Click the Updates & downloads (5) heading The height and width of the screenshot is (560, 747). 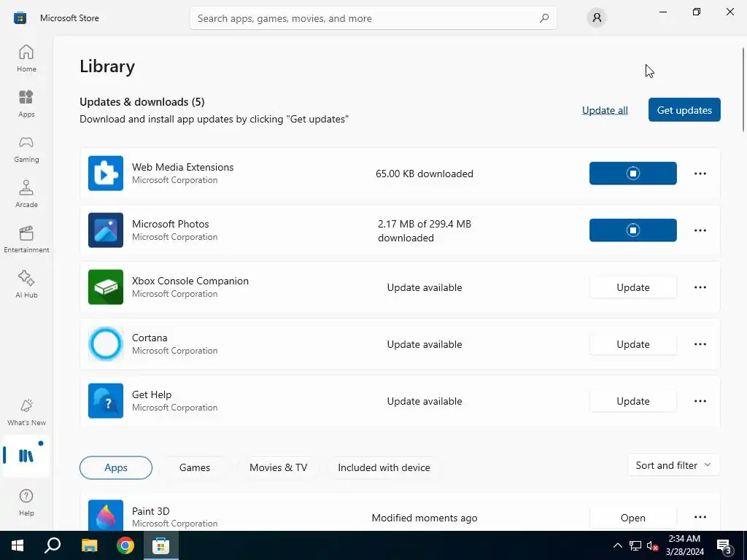(x=142, y=102)
